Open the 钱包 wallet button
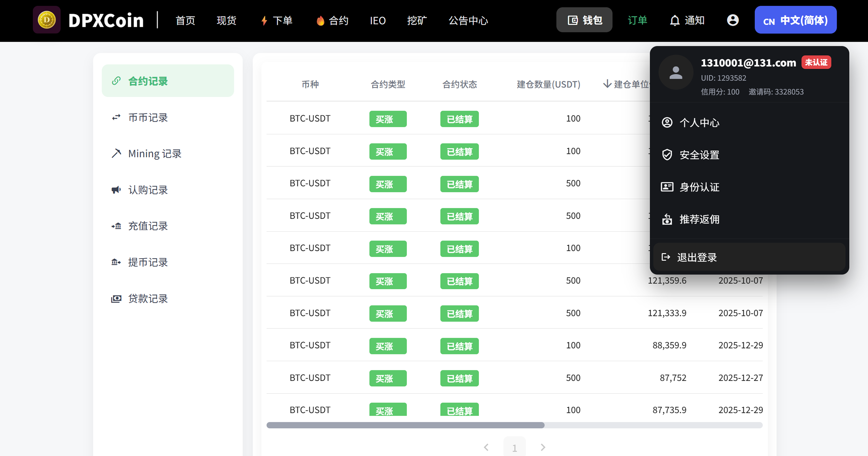 tap(584, 20)
